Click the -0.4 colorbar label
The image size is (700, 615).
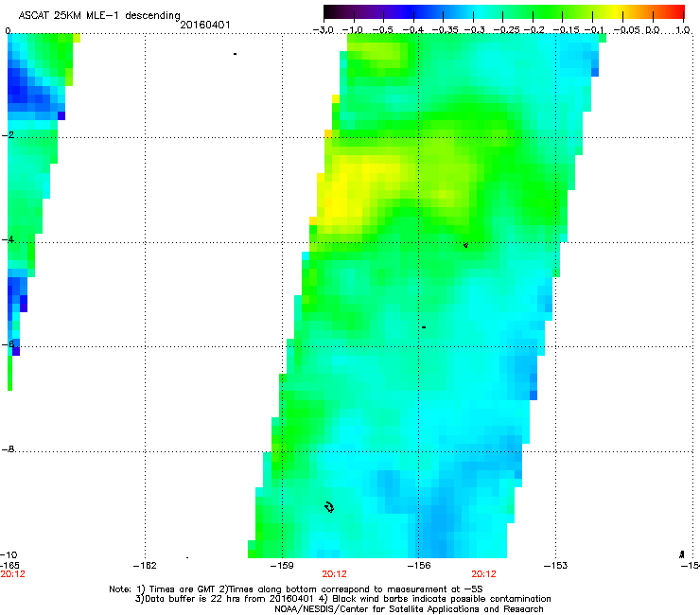413,30
